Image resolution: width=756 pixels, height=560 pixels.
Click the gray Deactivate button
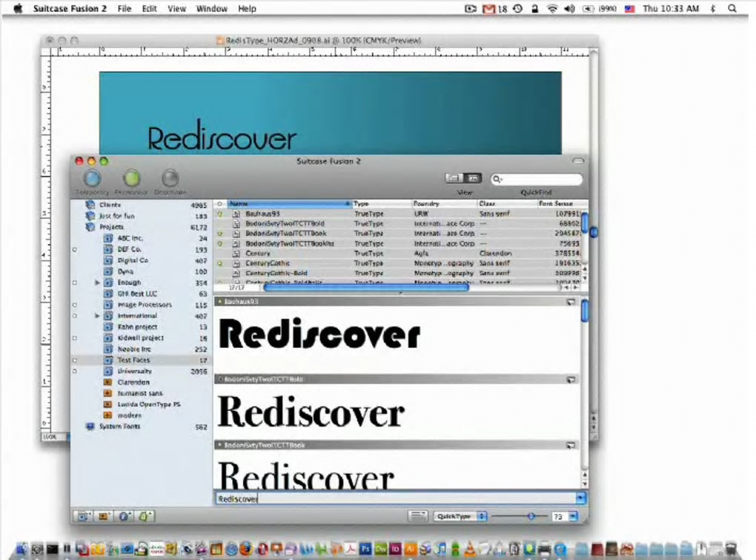click(170, 179)
